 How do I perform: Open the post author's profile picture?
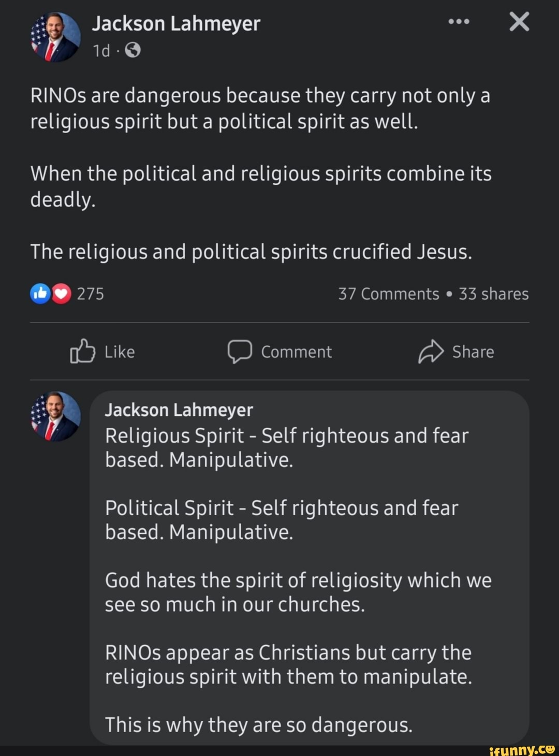pos(55,37)
